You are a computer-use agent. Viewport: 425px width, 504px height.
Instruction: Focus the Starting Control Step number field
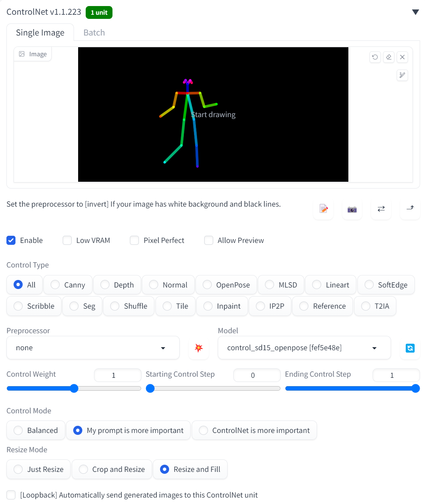pos(257,375)
